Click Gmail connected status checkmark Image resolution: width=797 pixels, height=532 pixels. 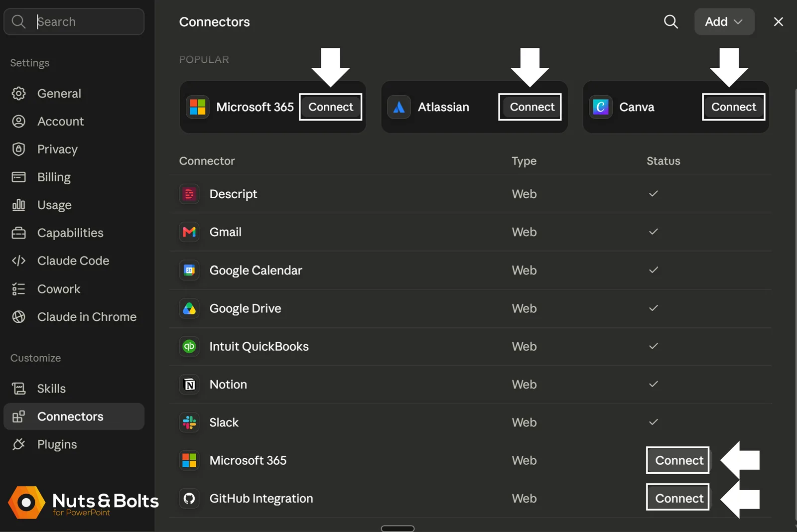pos(654,232)
